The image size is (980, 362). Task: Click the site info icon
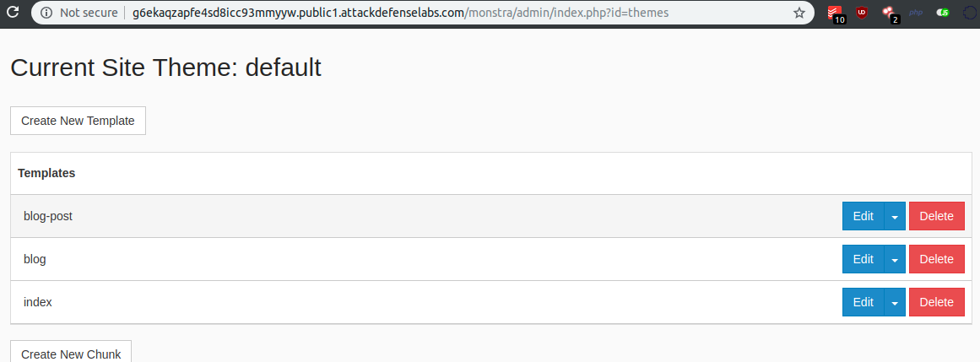46,13
